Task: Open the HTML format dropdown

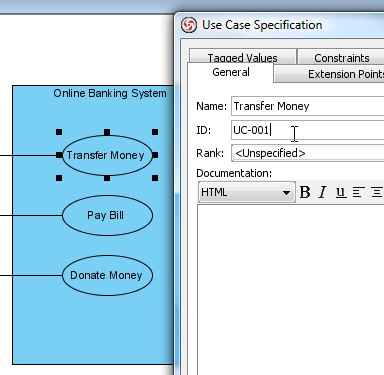Action: [x=247, y=192]
